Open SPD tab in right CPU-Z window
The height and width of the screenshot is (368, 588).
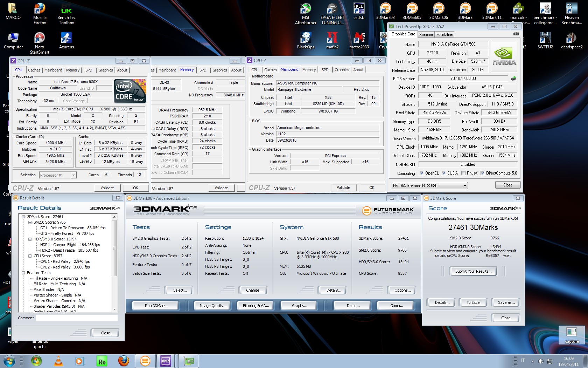[325, 70]
